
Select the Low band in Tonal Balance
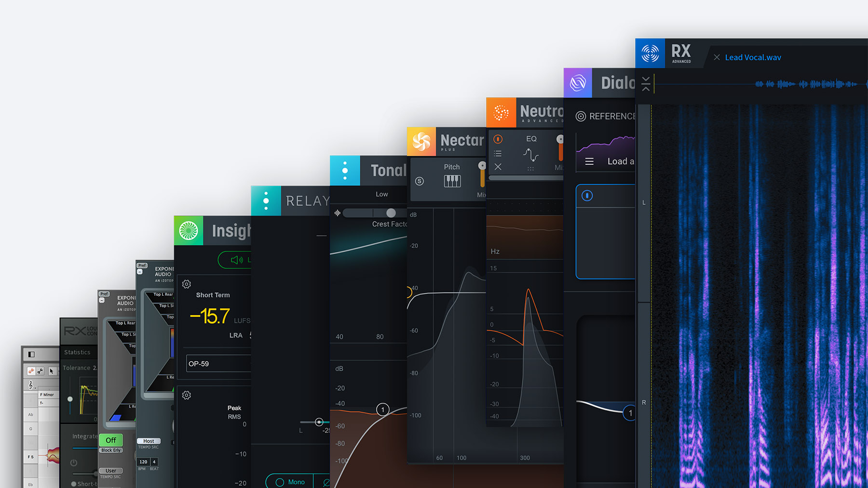382,194
